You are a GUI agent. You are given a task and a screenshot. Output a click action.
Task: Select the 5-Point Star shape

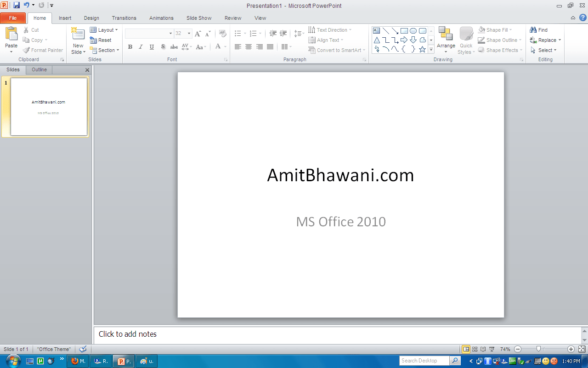click(423, 49)
